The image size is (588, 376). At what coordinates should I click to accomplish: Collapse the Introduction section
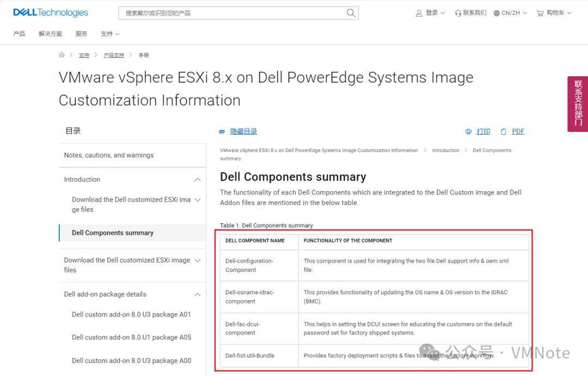tap(198, 180)
